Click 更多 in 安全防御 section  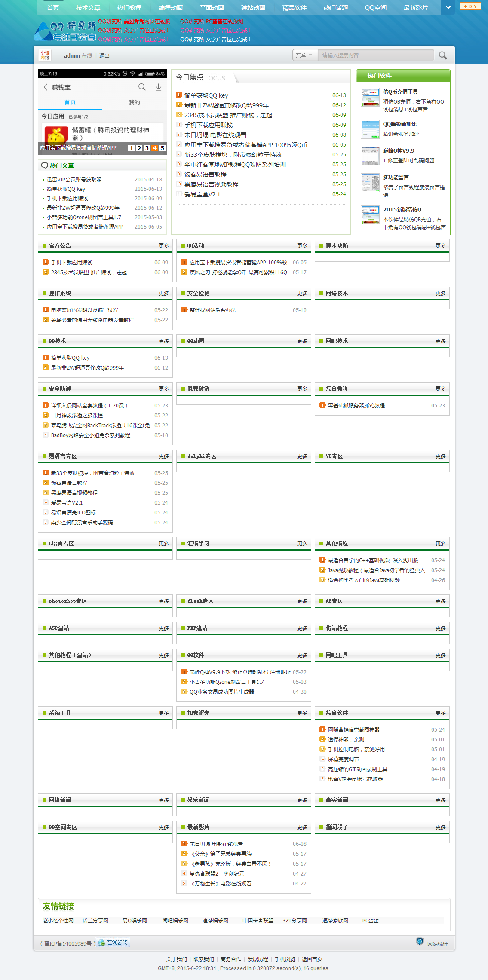(164, 389)
